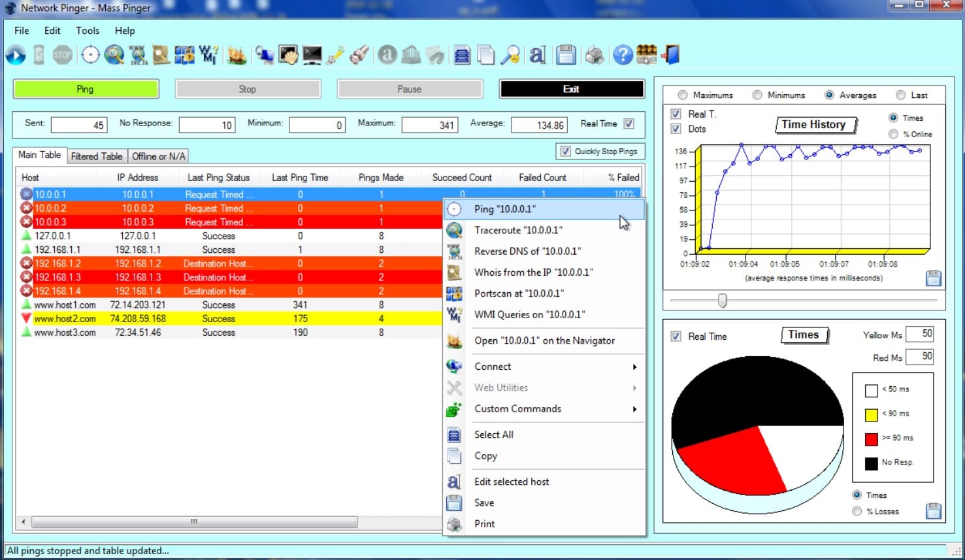The width and height of the screenshot is (965, 560).
Task: Open the Traceroute globe magnifier toolbar icon
Action: coord(114,56)
